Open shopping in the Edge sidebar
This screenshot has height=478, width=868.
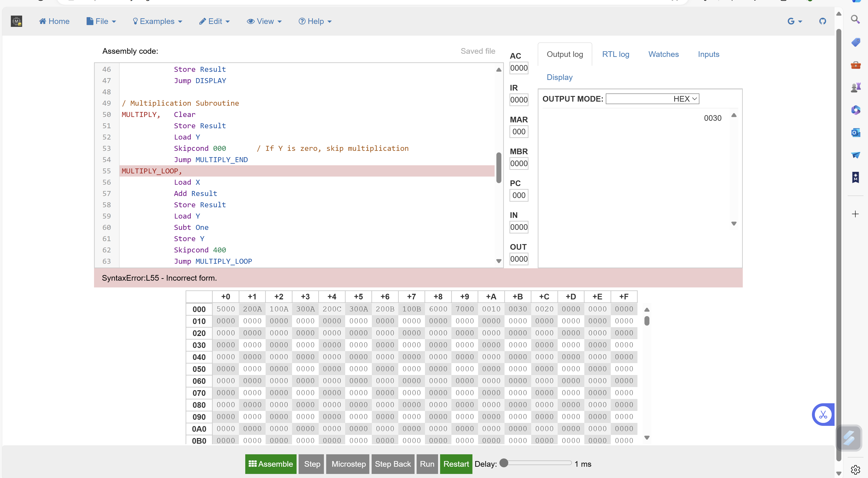[856, 42]
